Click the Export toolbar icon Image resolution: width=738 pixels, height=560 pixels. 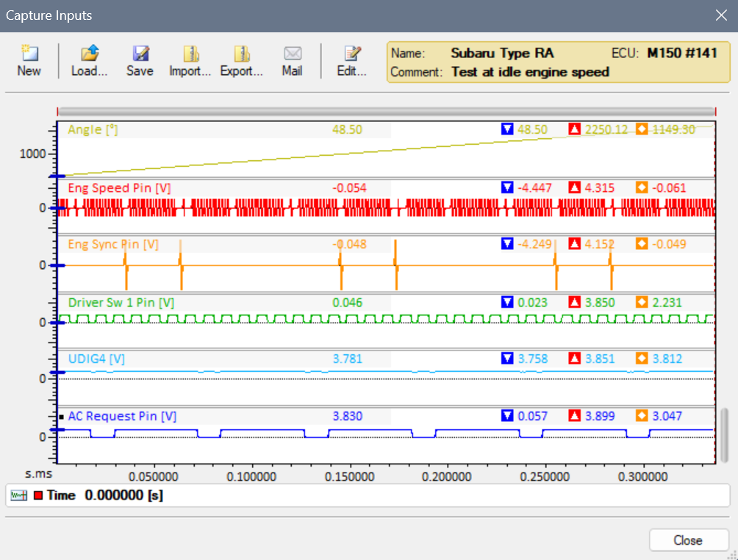(x=242, y=54)
